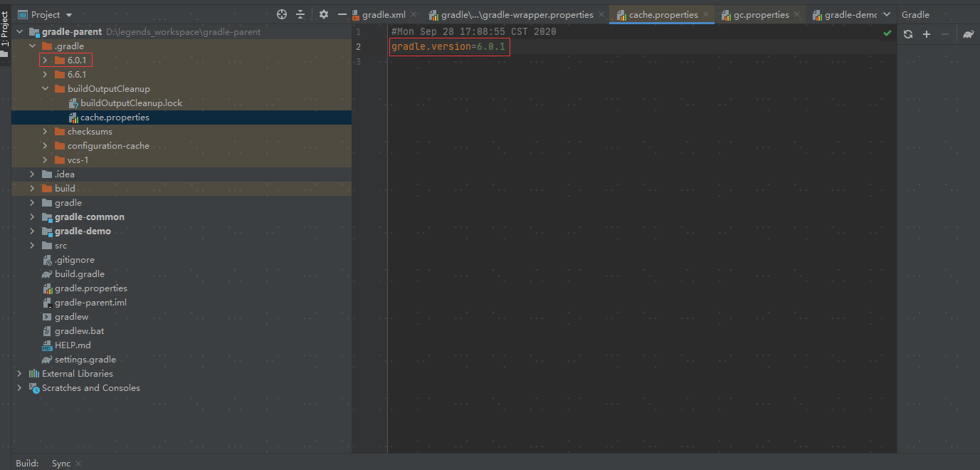Collapse all nodes in Project tree
The height and width of the screenshot is (470, 980).
(300, 14)
